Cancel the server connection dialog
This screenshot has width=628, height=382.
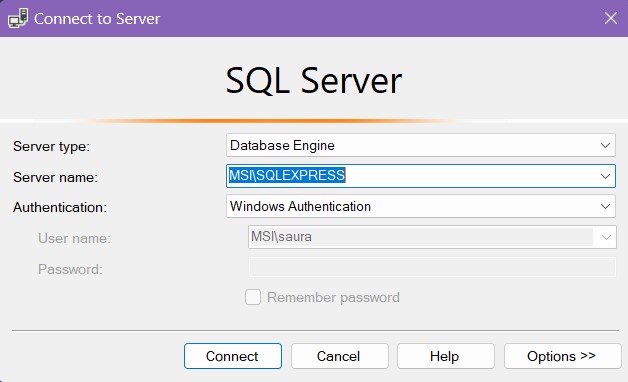[340, 356]
